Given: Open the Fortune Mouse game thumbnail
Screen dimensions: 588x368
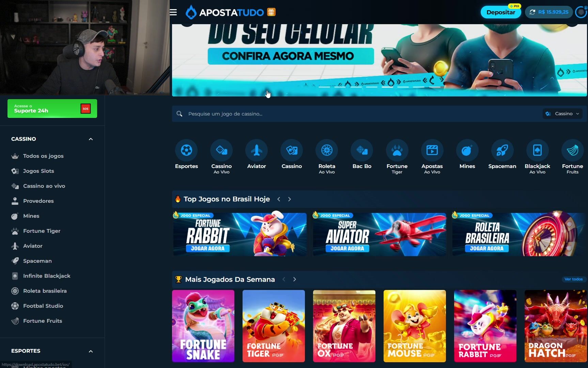Looking at the screenshot, I should (415, 326).
